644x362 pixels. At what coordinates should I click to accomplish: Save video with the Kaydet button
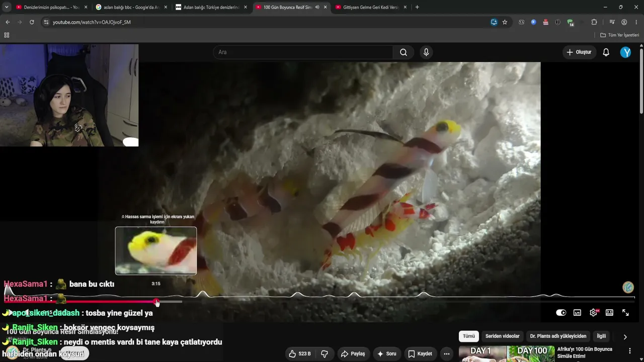pyautogui.click(x=420, y=354)
